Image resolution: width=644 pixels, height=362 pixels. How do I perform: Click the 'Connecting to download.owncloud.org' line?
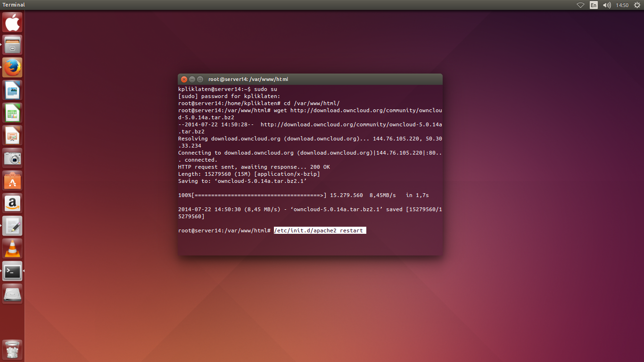coord(310,156)
